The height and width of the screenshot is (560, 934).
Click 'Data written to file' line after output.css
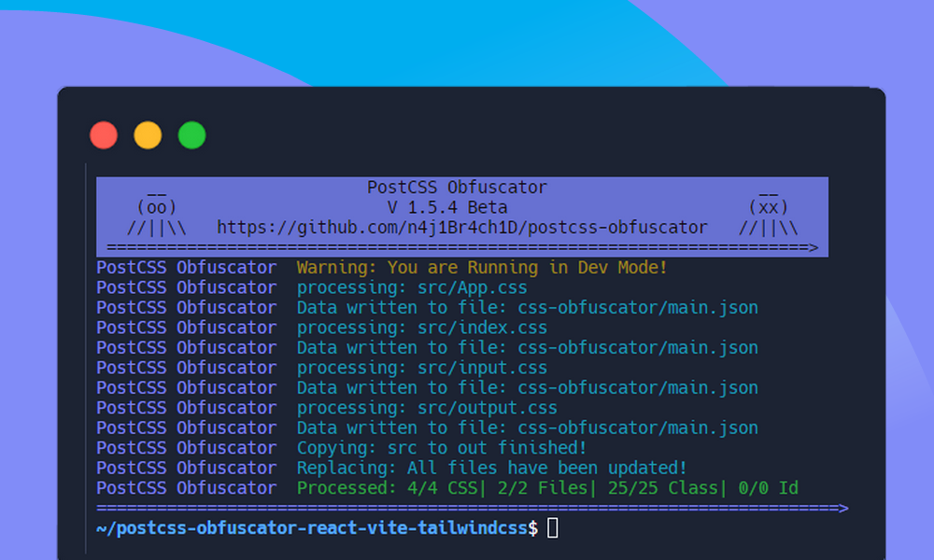[527, 427]
